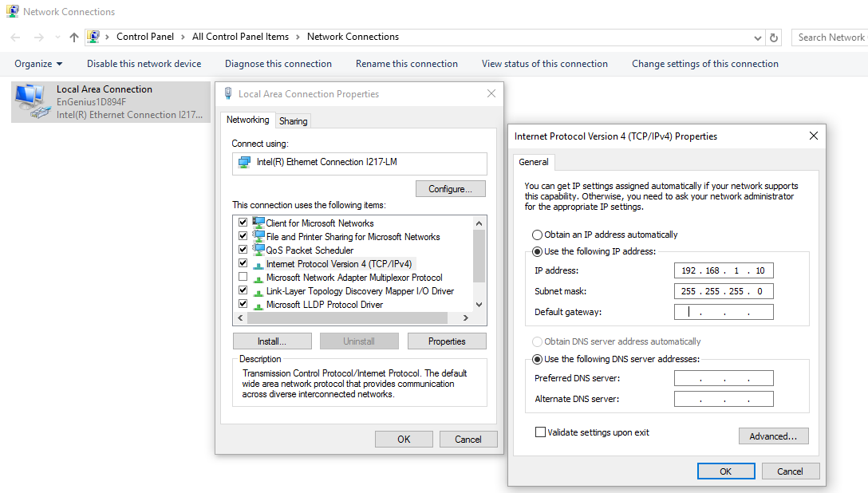Click Cancel in TCP/IPv4 Properties dialog
868x493 pixels.
pyautogui.click(x=790, y=471)
